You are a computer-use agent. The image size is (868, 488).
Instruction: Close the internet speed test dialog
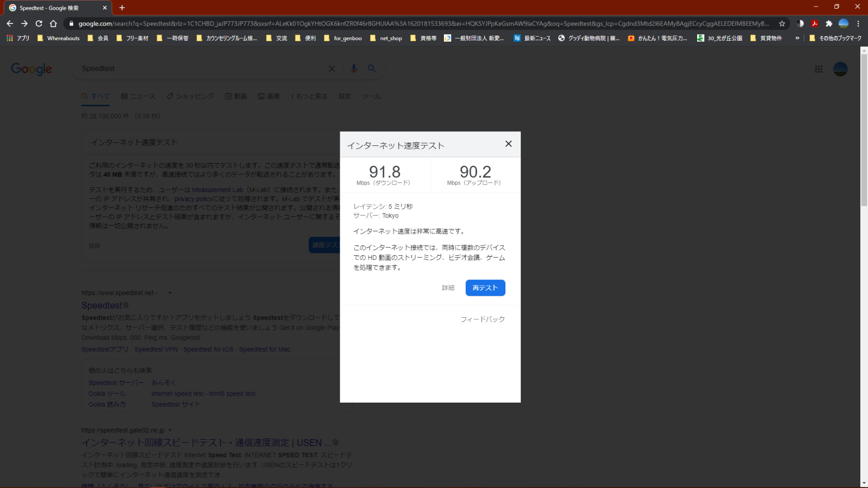click(508, 144)
